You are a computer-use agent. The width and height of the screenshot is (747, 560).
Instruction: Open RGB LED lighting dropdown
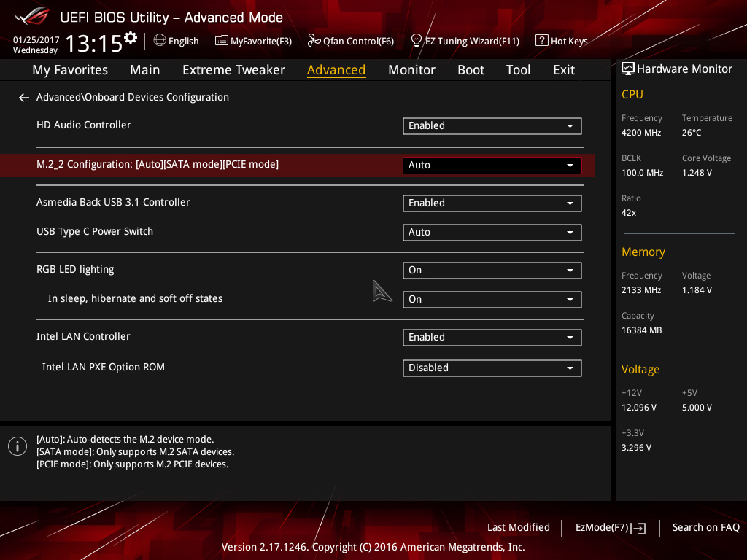492,271
